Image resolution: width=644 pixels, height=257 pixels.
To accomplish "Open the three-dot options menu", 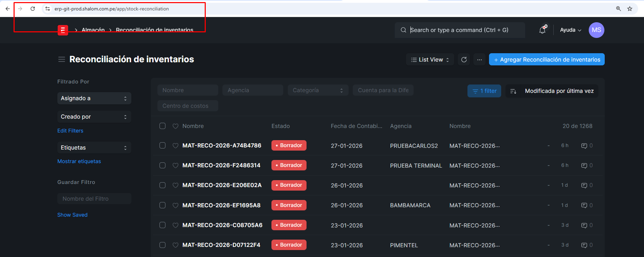I will (x=479, y=59).
